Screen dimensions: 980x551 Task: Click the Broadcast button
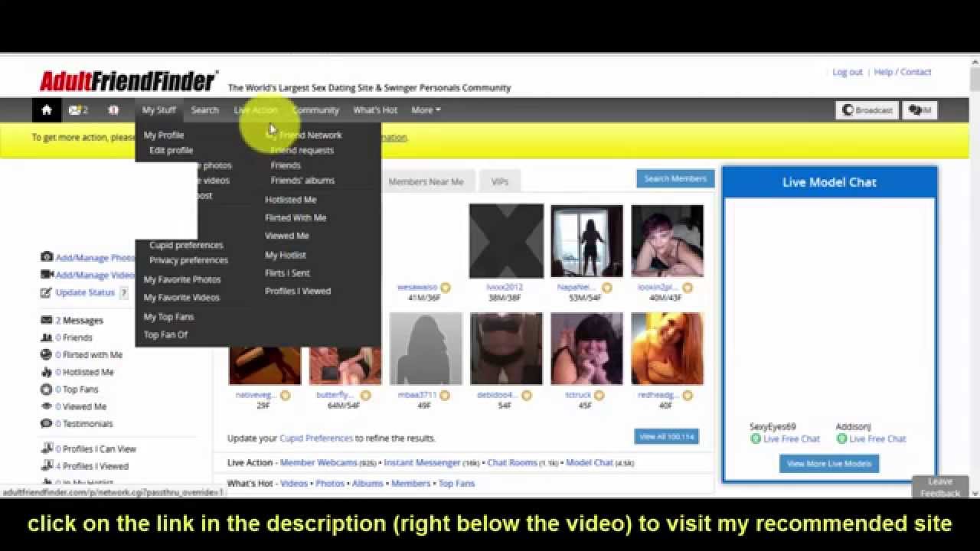[x=867, y=110]
